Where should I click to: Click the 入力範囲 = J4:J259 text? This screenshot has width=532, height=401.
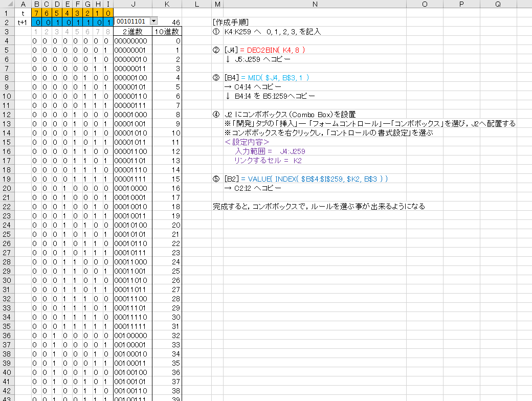point(270,151)
